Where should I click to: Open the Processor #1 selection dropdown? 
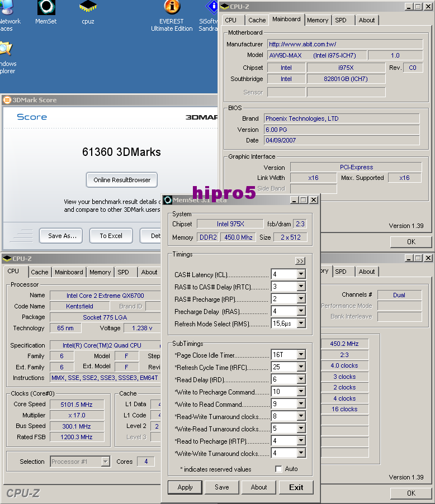point(105,462)
